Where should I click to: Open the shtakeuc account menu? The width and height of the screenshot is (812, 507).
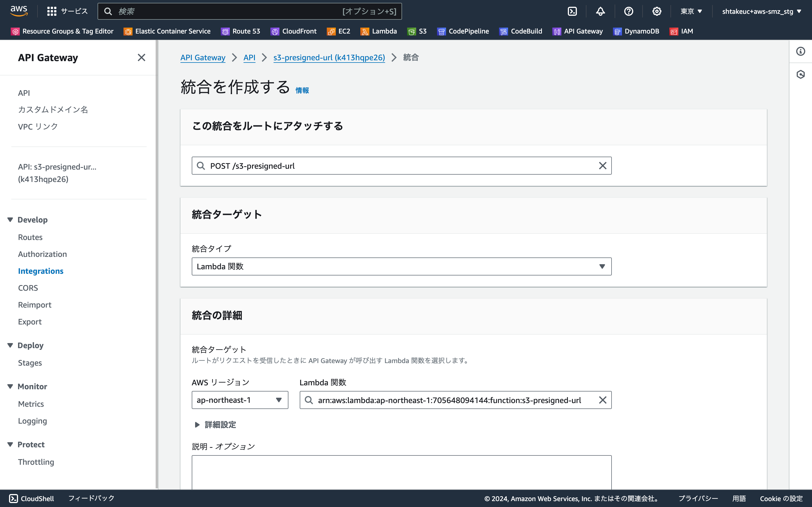(x=761, y=11)
